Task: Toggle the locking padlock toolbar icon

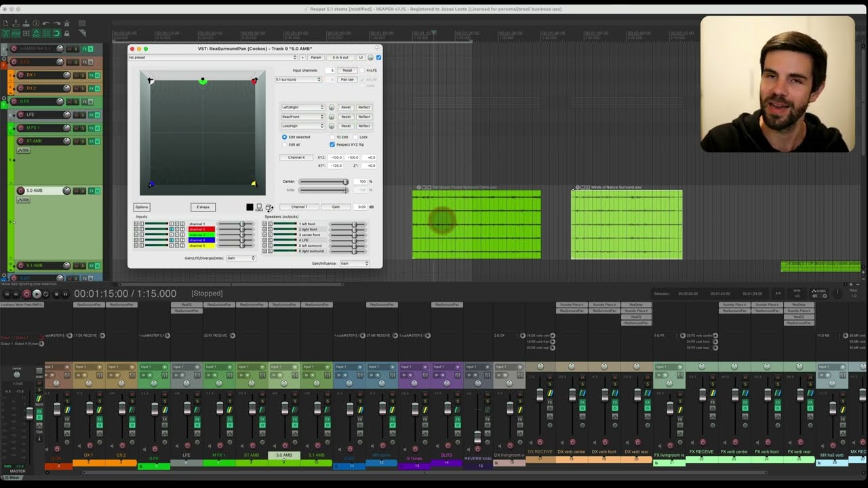Action: tap(66, 33)
